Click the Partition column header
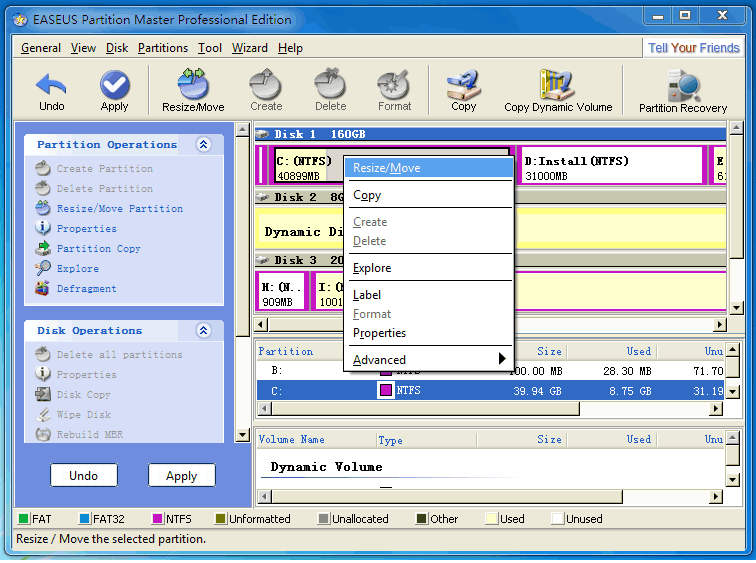 285,351
